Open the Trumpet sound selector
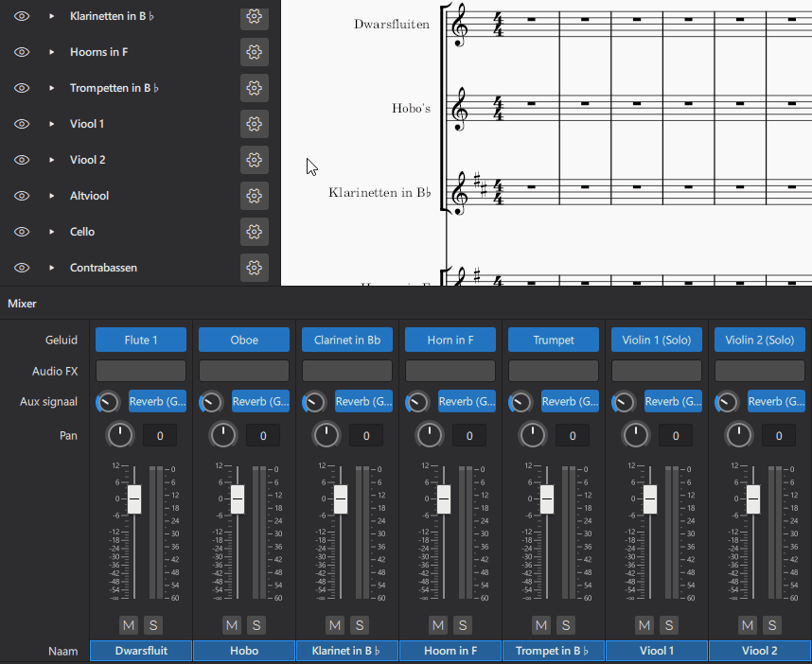Screen dimensions: 812x664 [553, 340]
